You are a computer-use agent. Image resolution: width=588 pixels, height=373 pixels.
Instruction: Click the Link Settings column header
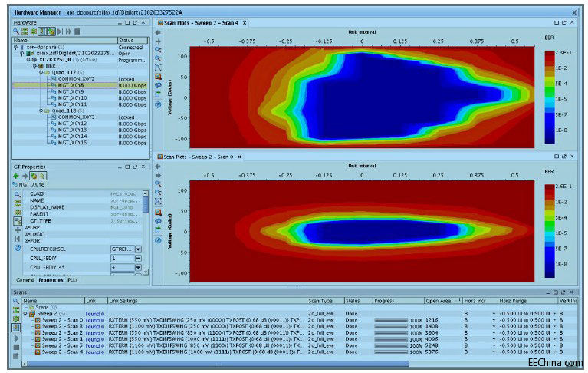click(x=207, y=301)
